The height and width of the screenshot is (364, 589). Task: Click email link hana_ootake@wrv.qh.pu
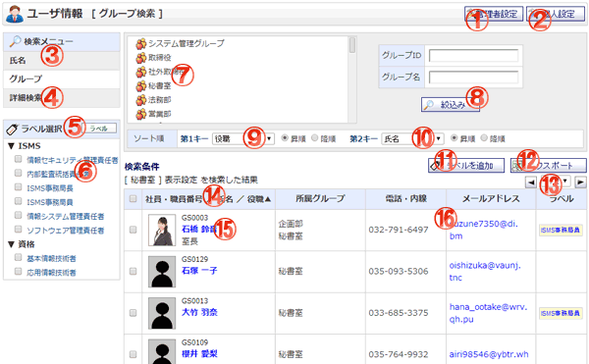(x=488, y=313)
